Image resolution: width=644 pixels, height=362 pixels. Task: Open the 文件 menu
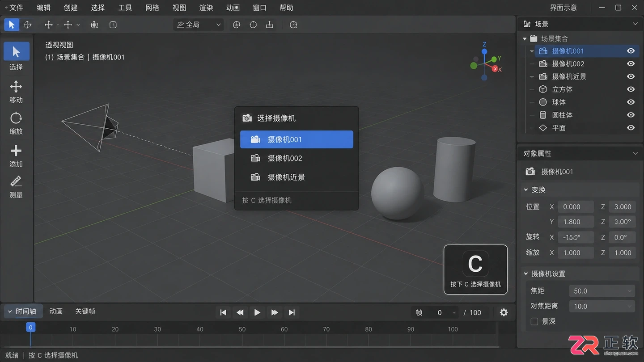[x=16, y=8]
